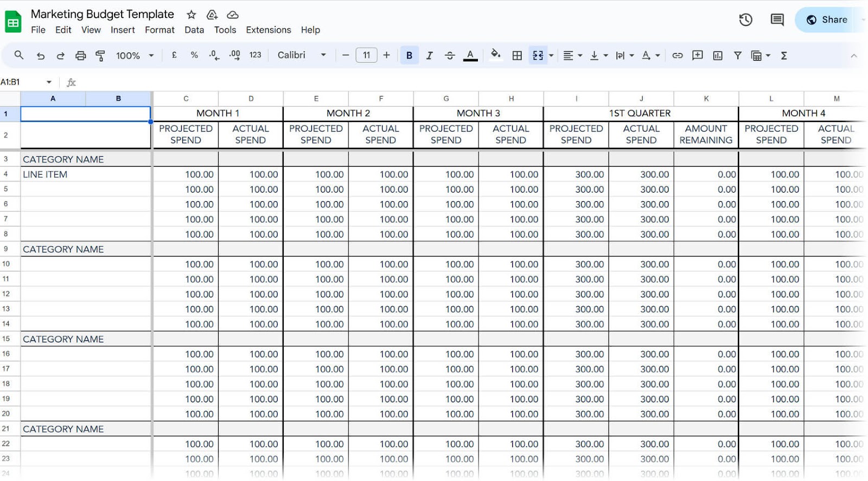
Task: Click the Functions sigma icon
Action: pyautogui.click(x=783, y=55)
